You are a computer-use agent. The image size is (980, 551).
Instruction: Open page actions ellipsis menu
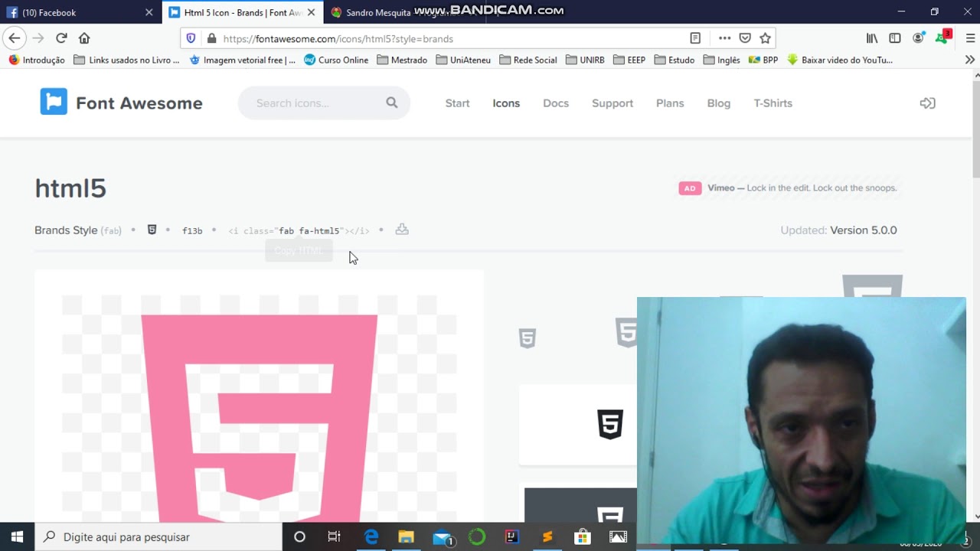pos(724,38)
